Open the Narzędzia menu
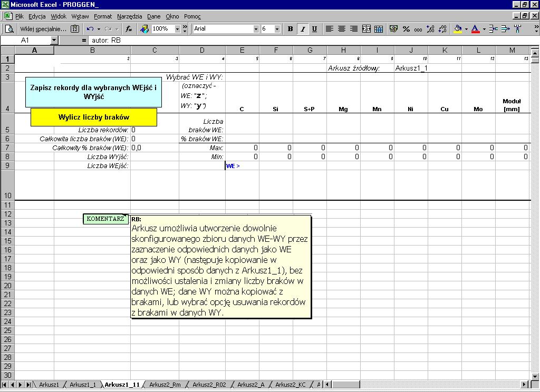Screen dimensions: 540x392 [x=130, y=16]
